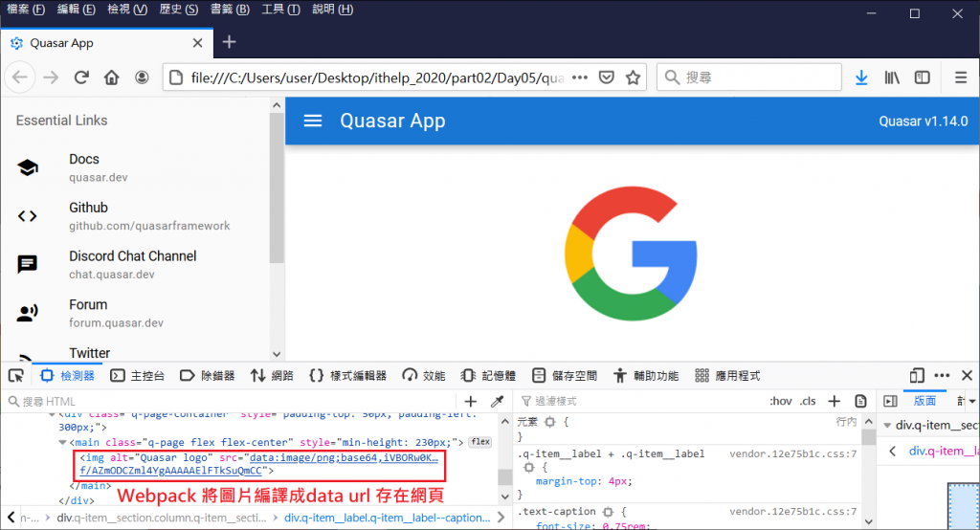Click the browser forward arrow button

pyautogui.click(x=51, y=77)
